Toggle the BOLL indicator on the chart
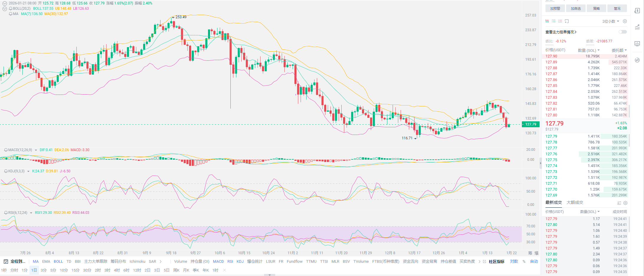Viewport: 644px width, 276px height. click(58, 261)
